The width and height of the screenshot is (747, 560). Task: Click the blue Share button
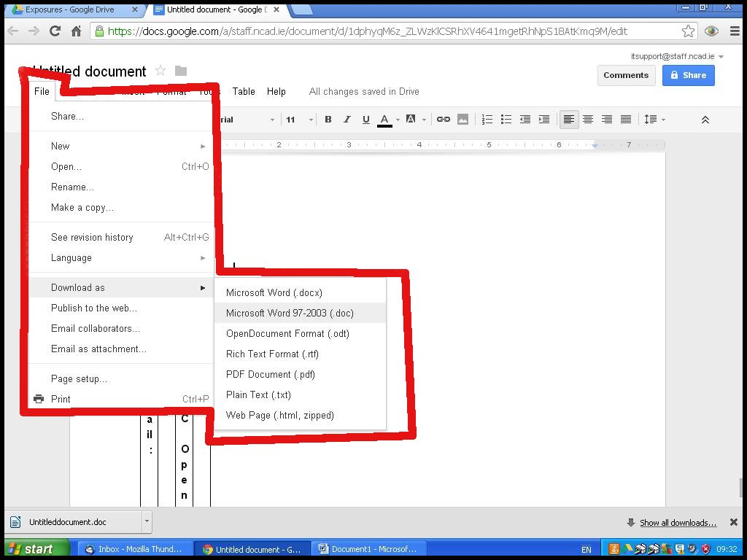[689, 75]
